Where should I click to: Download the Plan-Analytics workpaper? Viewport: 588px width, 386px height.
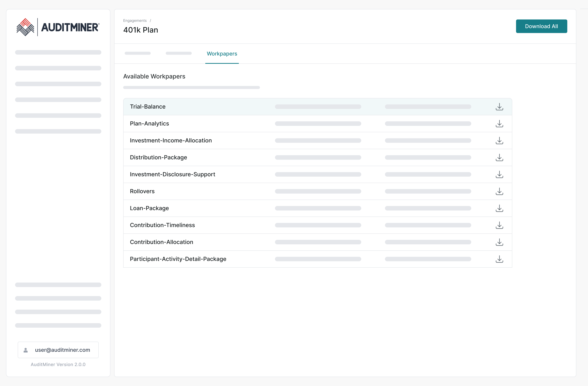[499, 124]
